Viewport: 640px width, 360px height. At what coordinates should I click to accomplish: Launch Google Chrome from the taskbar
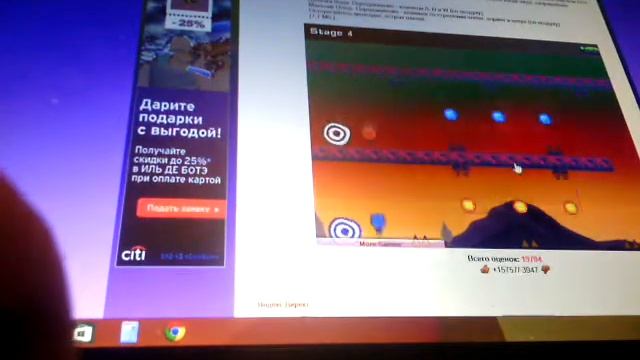pos(176,332)
